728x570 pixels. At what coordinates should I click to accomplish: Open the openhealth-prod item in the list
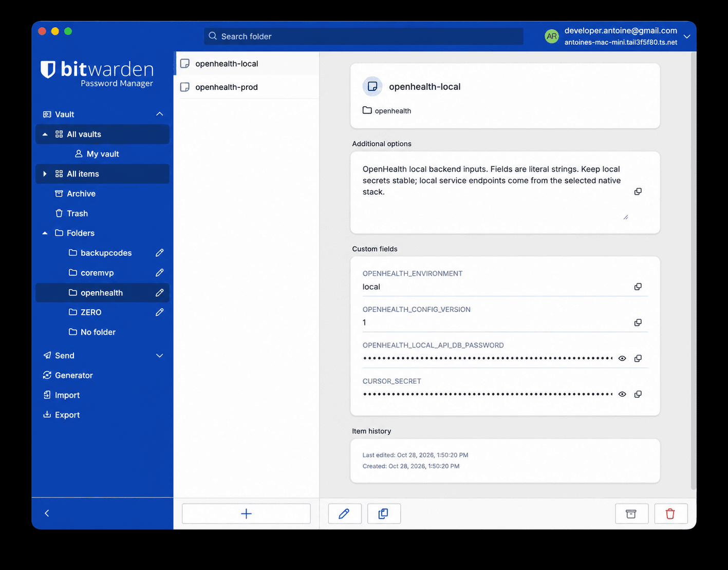point(247,87)
